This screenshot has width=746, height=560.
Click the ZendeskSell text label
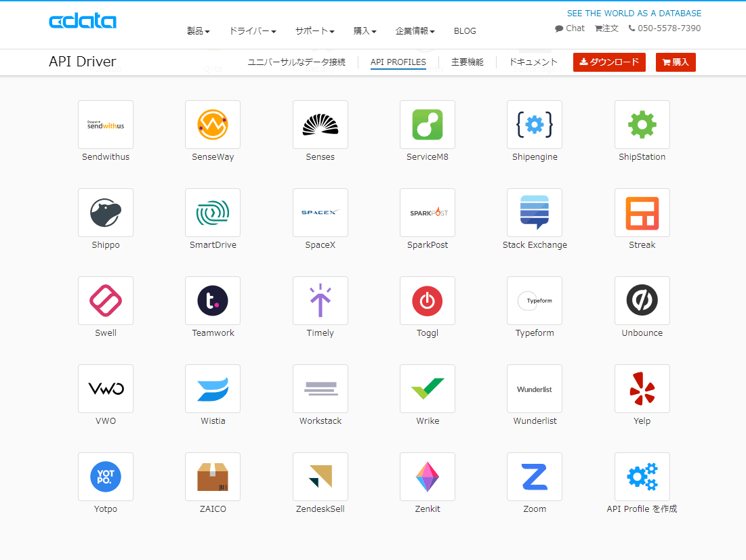pyautogui.click(x=320, y=509)
